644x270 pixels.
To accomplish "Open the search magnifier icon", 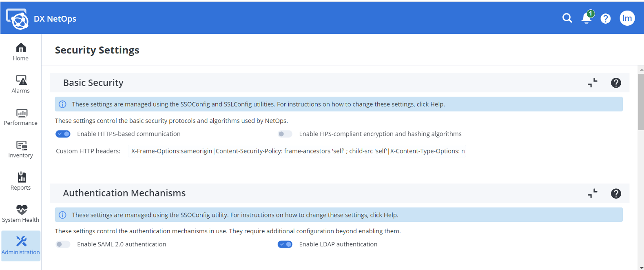I will [567, 18].
